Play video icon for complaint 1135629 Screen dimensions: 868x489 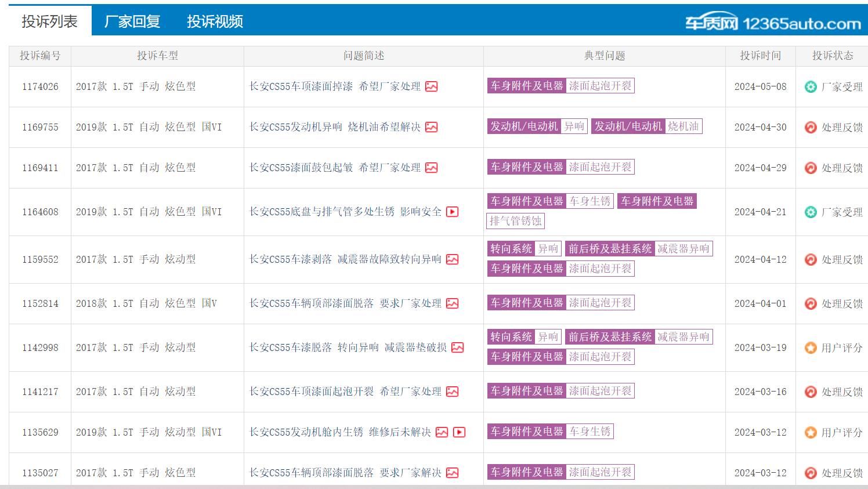tap(460, 432)
